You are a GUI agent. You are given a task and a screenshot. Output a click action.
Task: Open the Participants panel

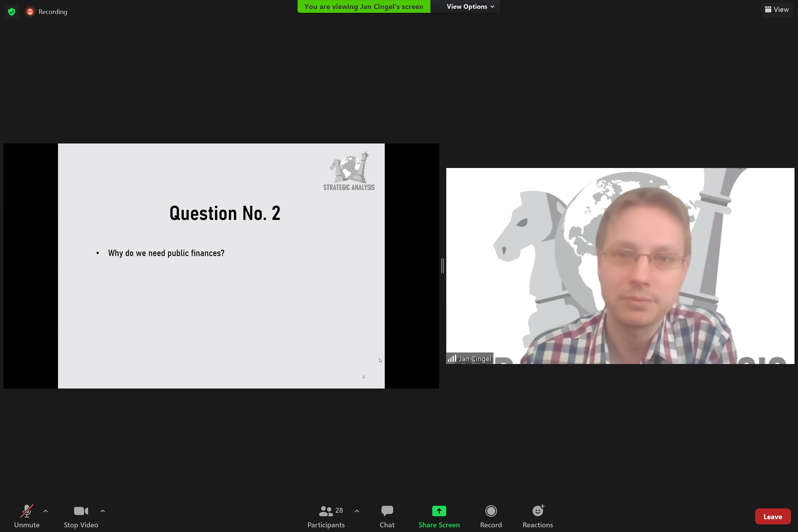[326, 516]
